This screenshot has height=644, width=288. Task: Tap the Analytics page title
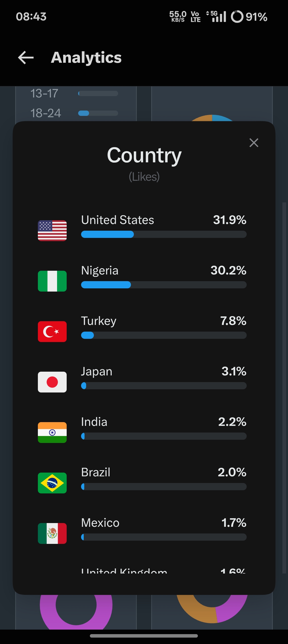pos(86,58)
